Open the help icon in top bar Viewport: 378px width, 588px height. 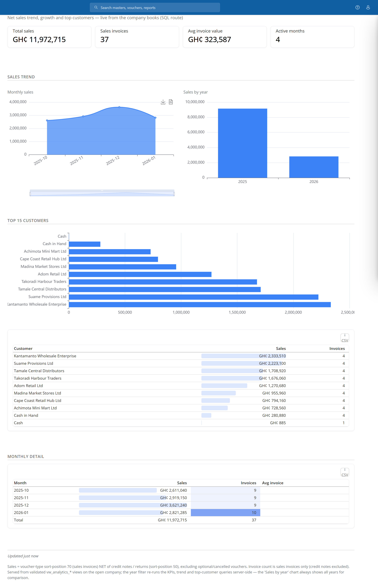pos(357,7)
